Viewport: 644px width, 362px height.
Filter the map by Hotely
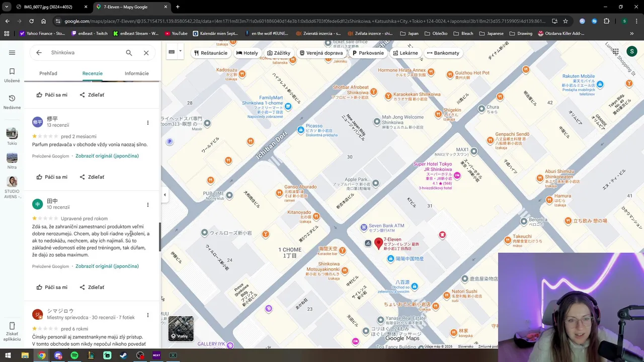click(247, 53)
